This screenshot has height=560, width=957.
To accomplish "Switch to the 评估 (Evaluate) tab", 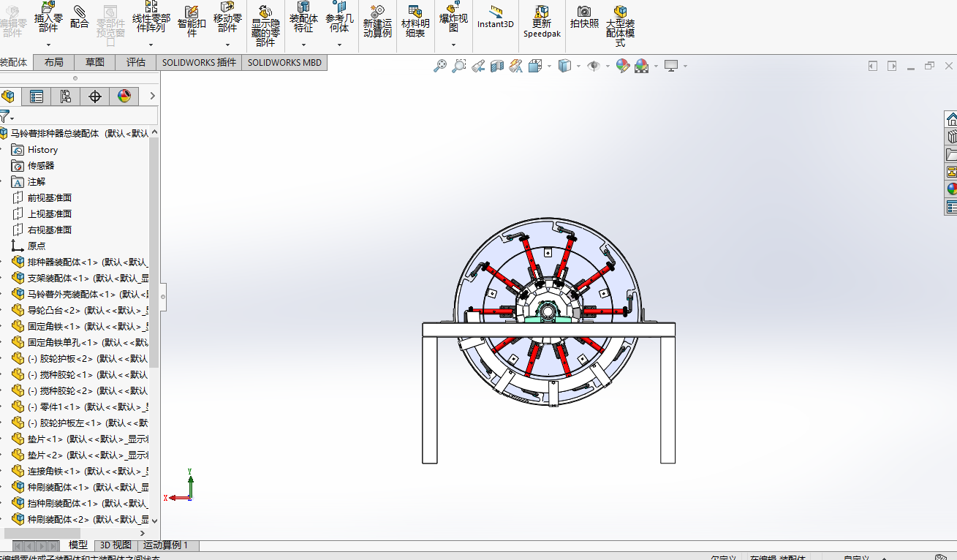I will pyautogui.click(x=136, y=62).
